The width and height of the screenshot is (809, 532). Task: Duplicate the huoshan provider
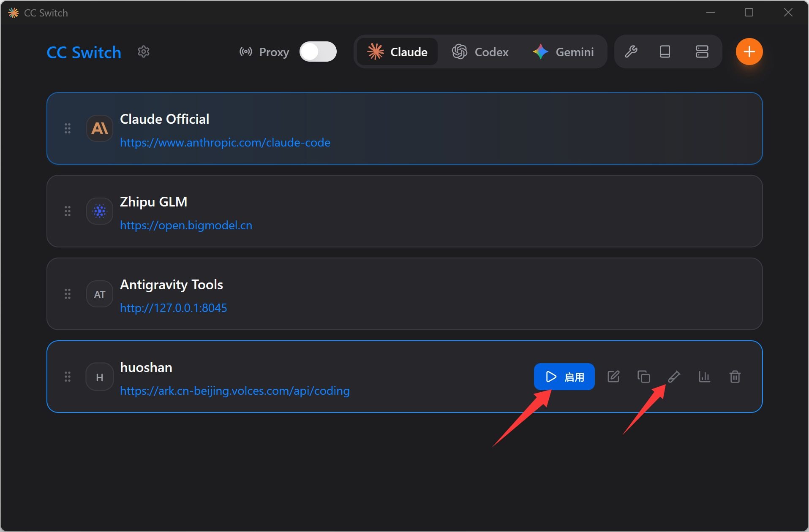643,377
